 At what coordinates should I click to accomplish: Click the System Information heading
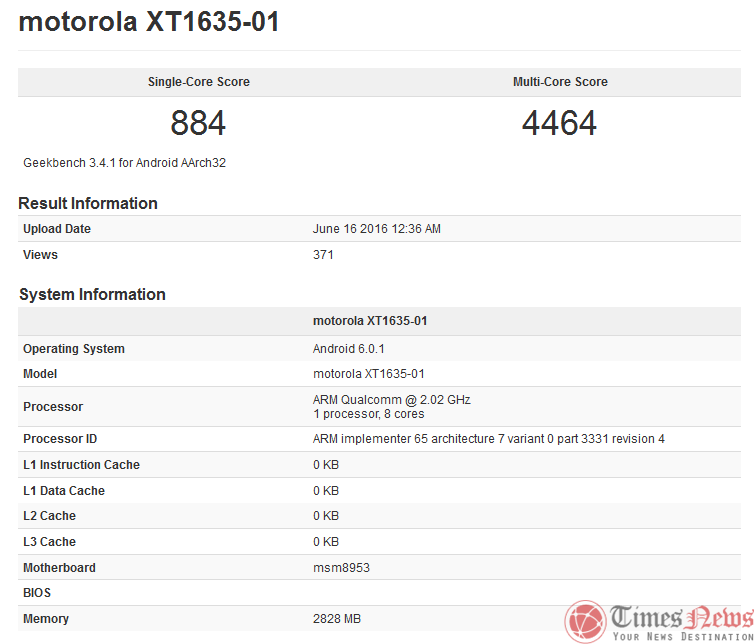(x=92, y=294)
